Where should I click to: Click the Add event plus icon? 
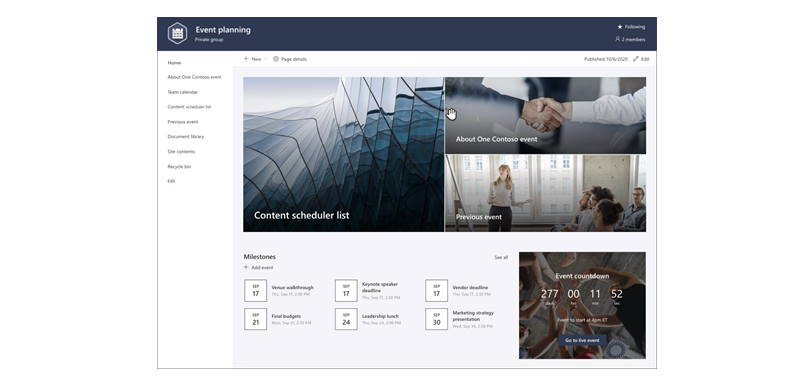[246, 267]
